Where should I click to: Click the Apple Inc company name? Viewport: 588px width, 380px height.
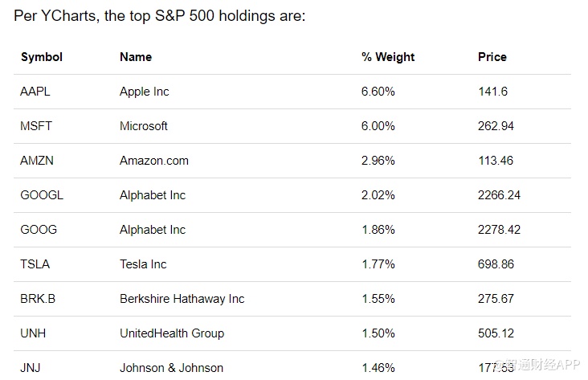coord(145,92)
